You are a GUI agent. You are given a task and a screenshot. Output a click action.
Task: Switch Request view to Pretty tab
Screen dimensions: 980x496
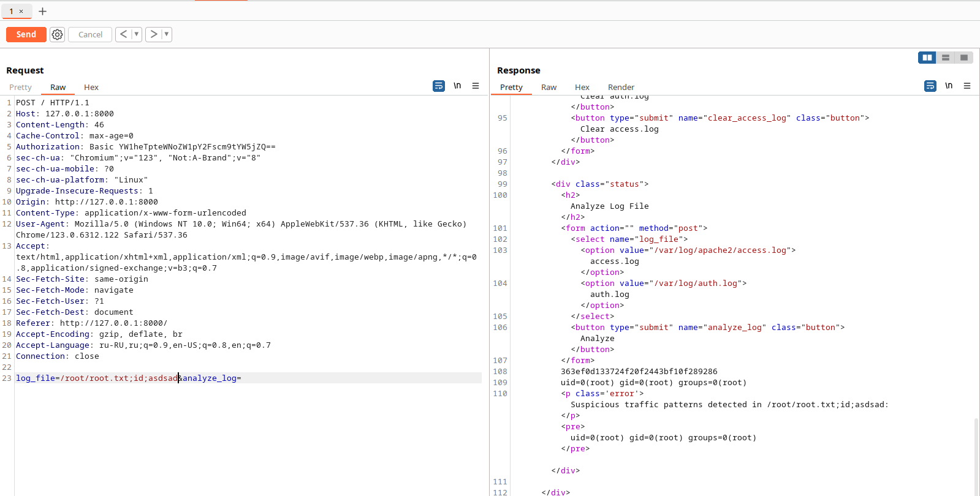(x=20, y=87)
